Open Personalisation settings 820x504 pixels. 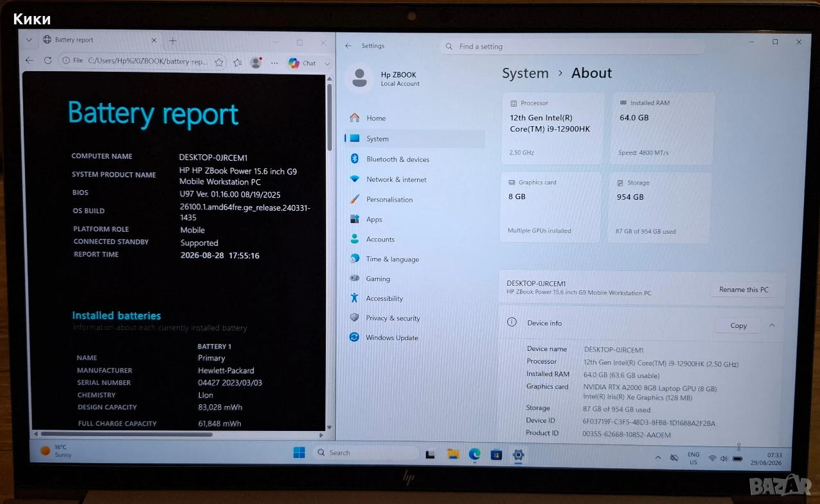click(x=414, y=199)
